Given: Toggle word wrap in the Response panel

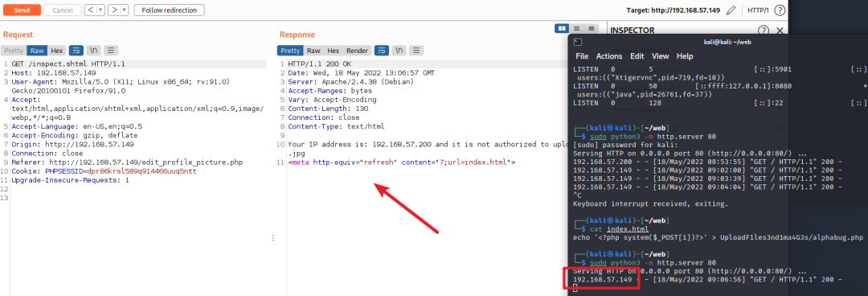Looking at the screenshot, I should click(382, 51).
